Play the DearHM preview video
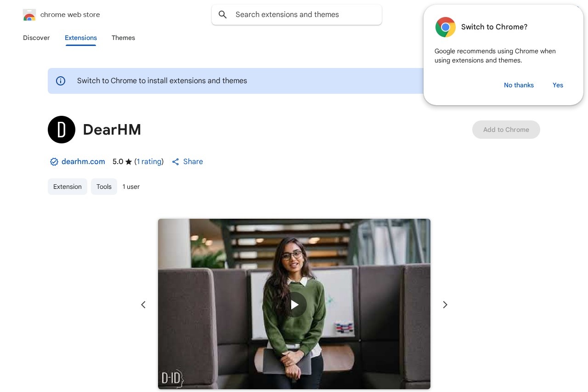Viewport: 588px width, 392px height. pyautogui.click(x=294, y=304)
